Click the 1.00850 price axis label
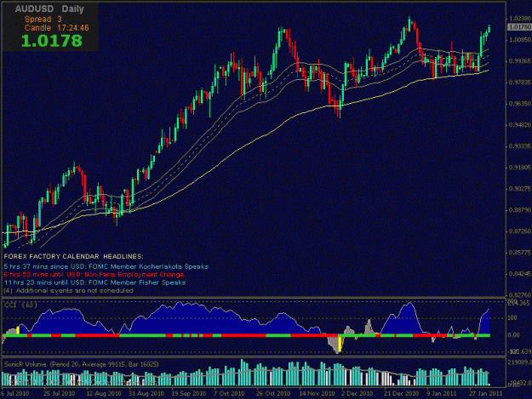The image size is (532, 399). click(519, 40)
